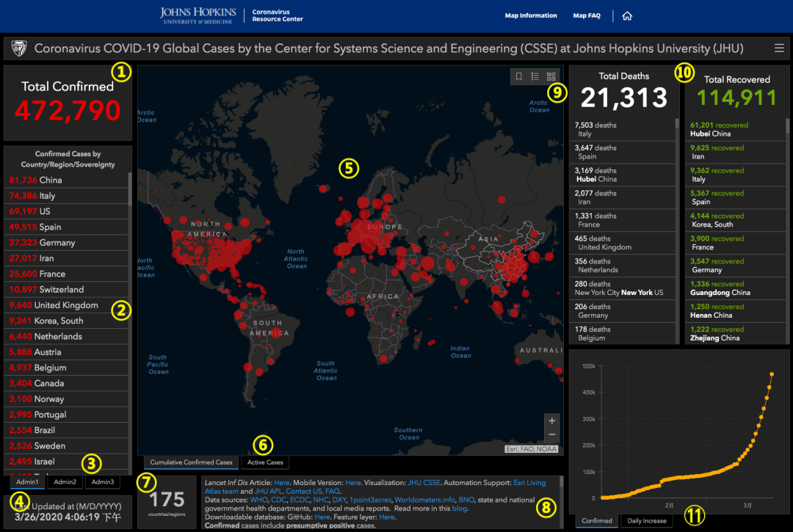Show the map legend list icon
This screenshot has width=793, height=532.
[x=535, y=76]
